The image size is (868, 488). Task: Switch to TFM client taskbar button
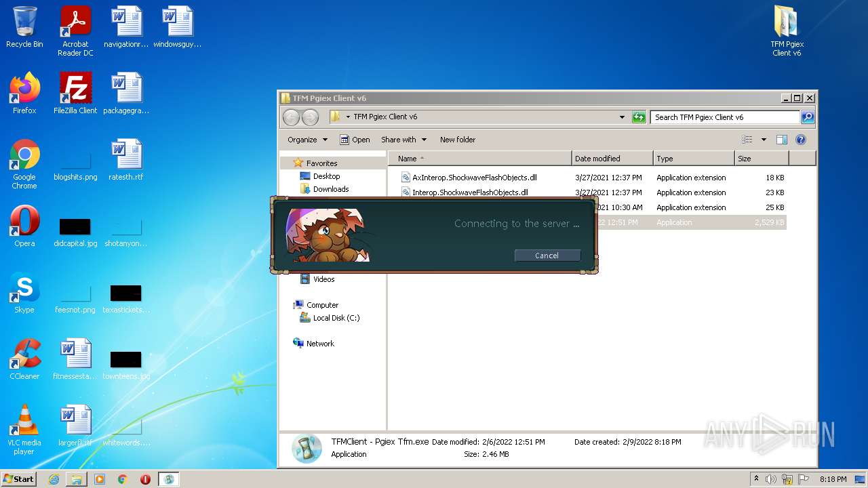coord(169,479)
